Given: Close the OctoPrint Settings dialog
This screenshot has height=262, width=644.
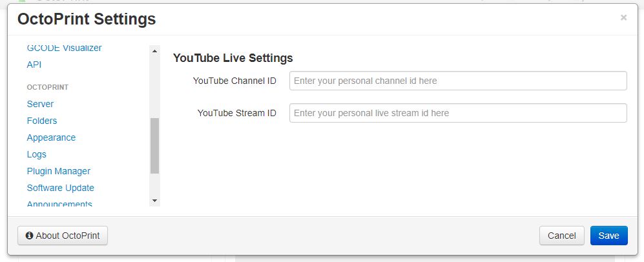Looking at the screenshot, I should (623, 18).
